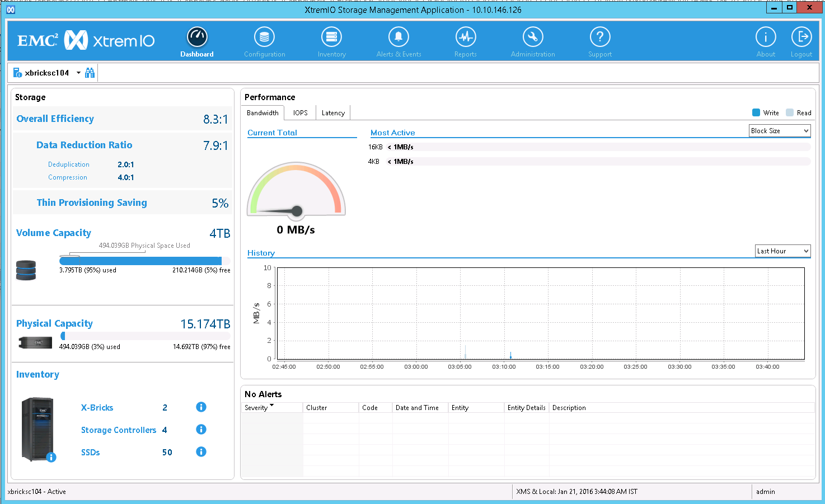The image size is (825, 504).
Task: Open Administration wrench icon
Action: pos(533,37)
